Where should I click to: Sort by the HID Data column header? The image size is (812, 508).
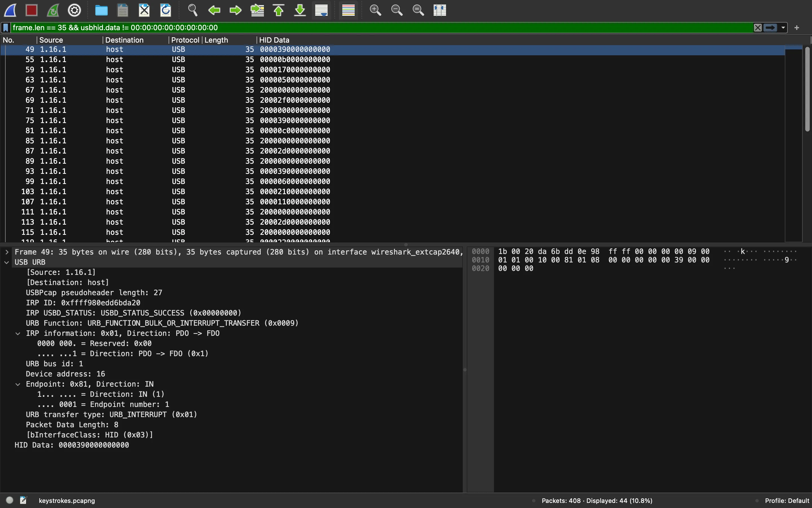pos(533,40)
